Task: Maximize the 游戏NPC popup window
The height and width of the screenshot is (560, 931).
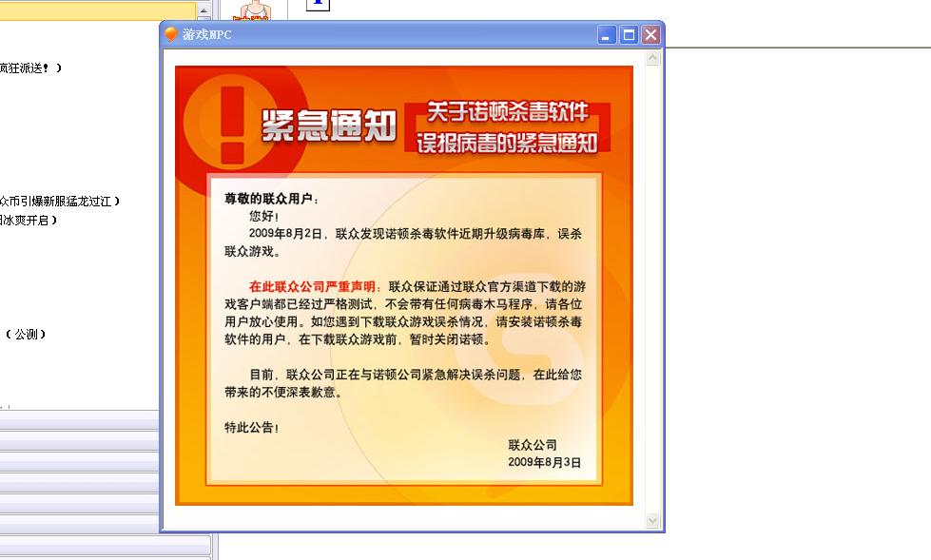Action: point(629,35)
